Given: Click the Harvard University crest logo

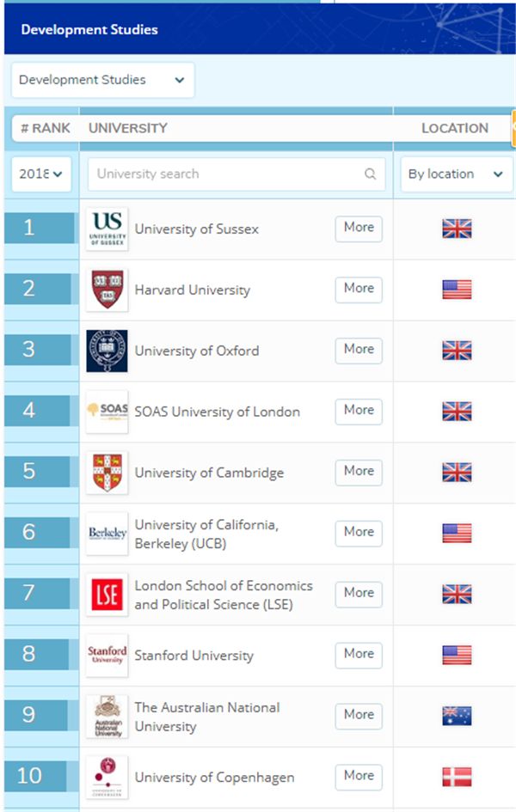Looking at the screenshot, I should 107,290.
